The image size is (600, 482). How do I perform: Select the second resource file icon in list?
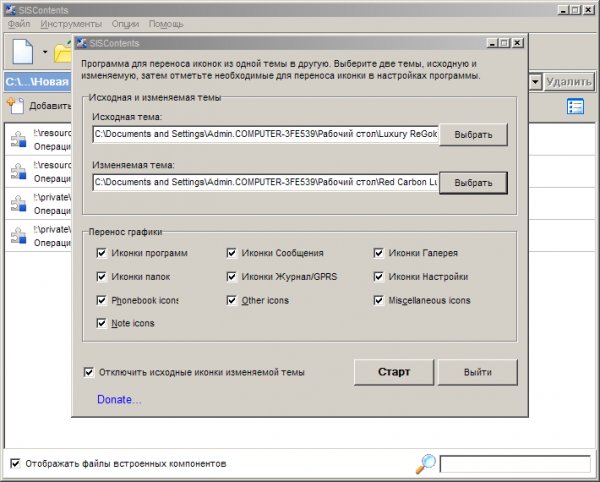click(18, 171)
